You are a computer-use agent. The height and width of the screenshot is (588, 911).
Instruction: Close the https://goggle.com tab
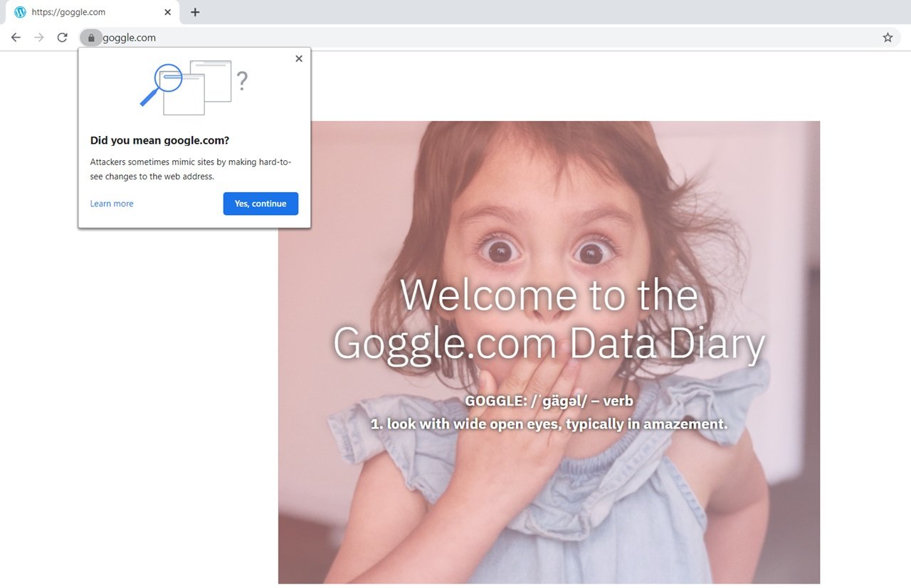(167, 12)
